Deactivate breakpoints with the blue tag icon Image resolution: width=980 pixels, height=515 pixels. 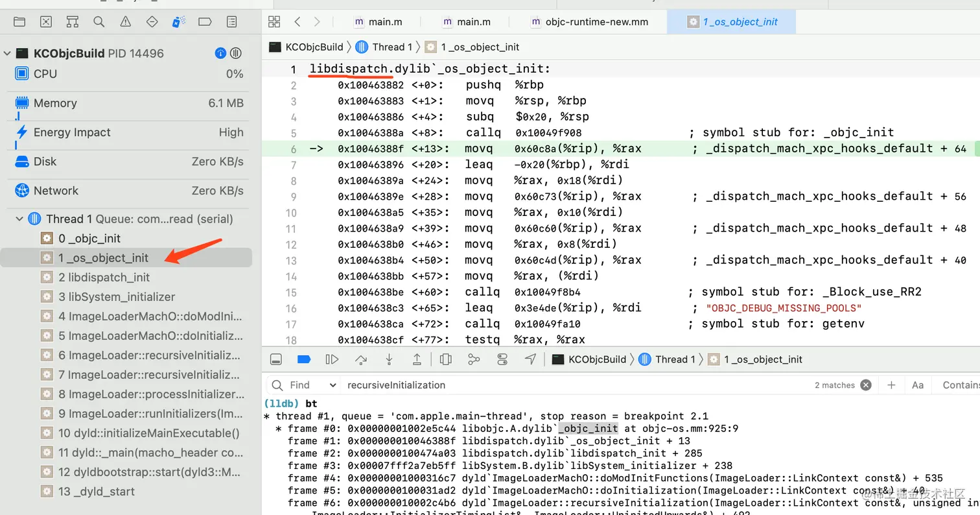(x=304, y=359)
